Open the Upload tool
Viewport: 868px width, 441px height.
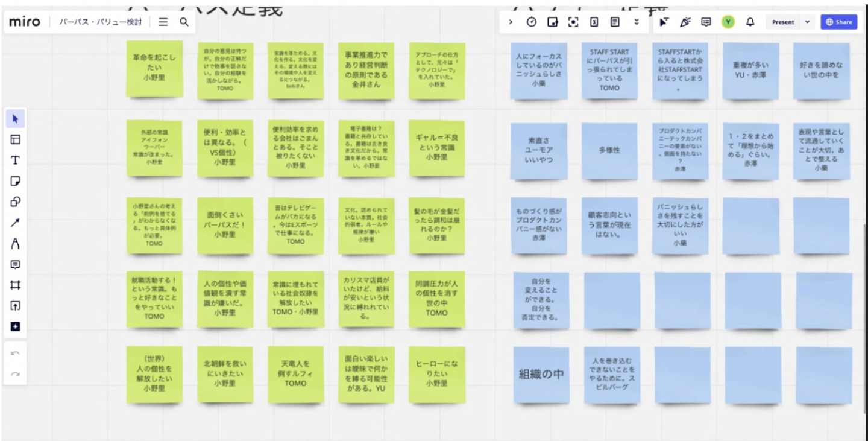pos(15,306)
